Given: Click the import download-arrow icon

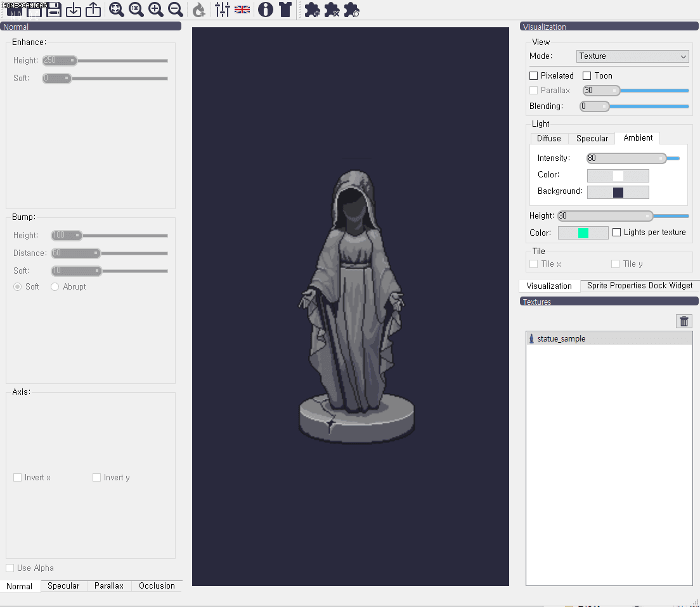Looking at the screenshot, I should [73, 10].
